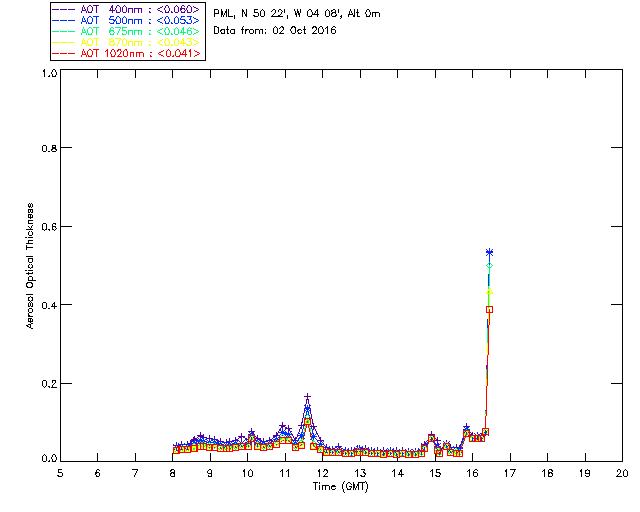Select the AOT 400nm legend entry
The height and width of the screenshot is (512, 640).
click(x=126, y=9)
